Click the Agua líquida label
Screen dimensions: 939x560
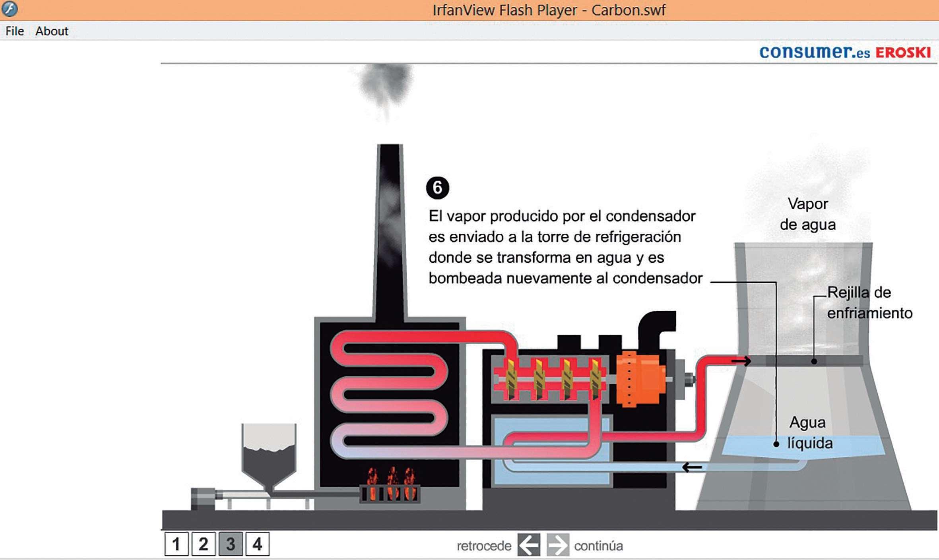[x=809, y=432]
